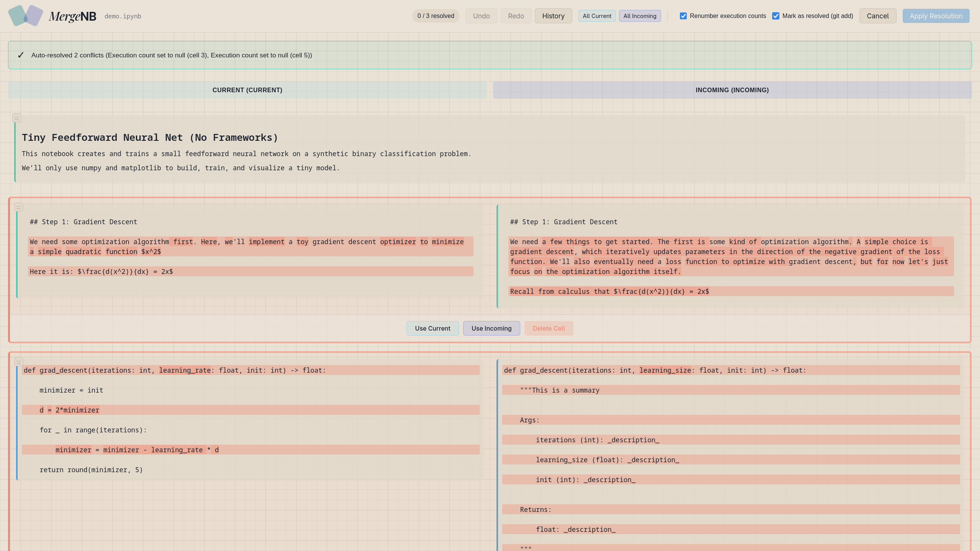
Task: Choose All Incoming for every conflict
Action: (640, 16)
